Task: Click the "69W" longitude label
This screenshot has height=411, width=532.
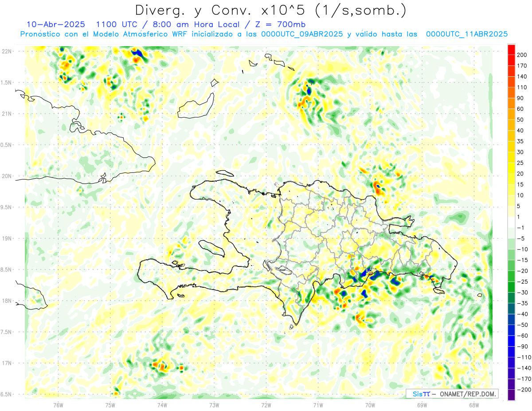Action: 422,405
